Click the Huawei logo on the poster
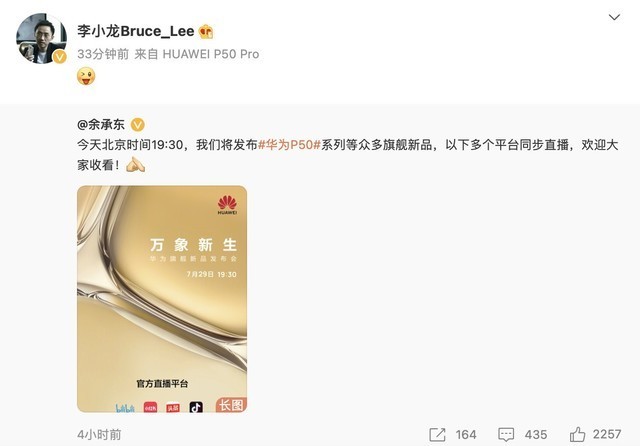The height and width of the screenshot is (446, 640). 227,205
